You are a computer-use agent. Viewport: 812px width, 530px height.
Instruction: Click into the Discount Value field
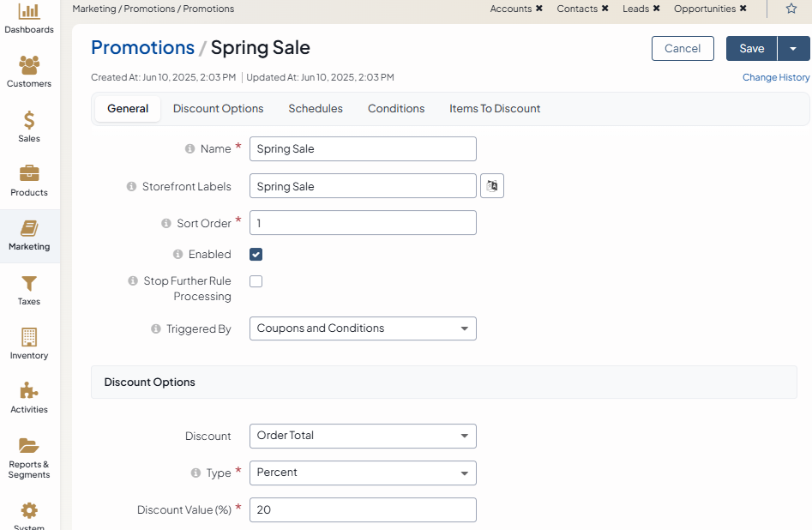tap(362, 509)
